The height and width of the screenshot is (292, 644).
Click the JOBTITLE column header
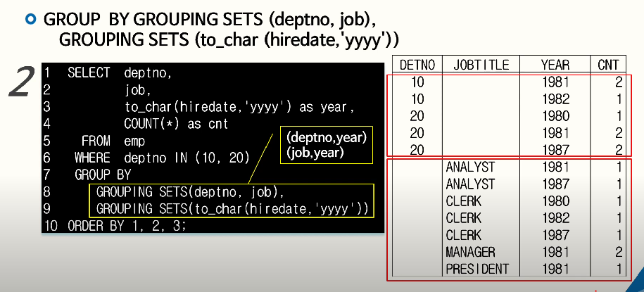(x=481, y=65)
